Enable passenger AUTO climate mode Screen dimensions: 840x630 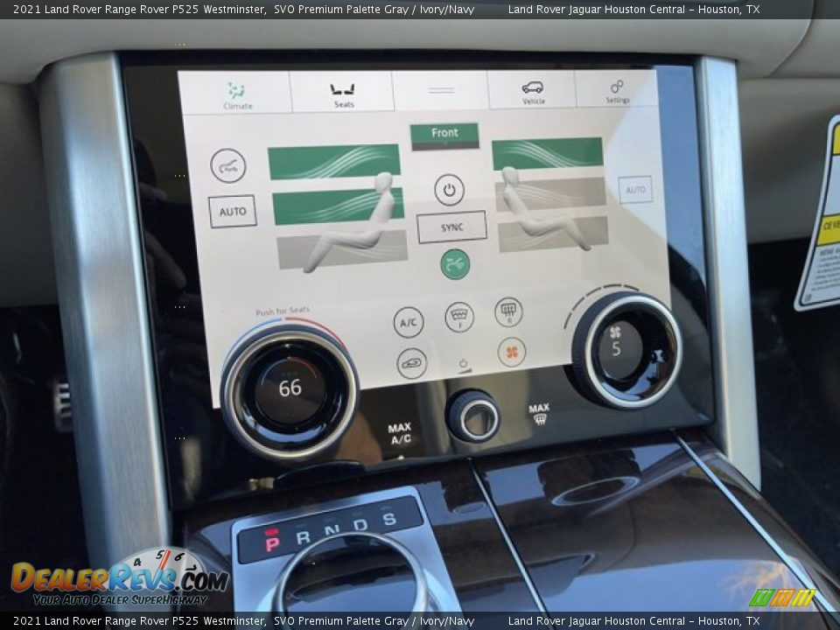pos(635,190)
